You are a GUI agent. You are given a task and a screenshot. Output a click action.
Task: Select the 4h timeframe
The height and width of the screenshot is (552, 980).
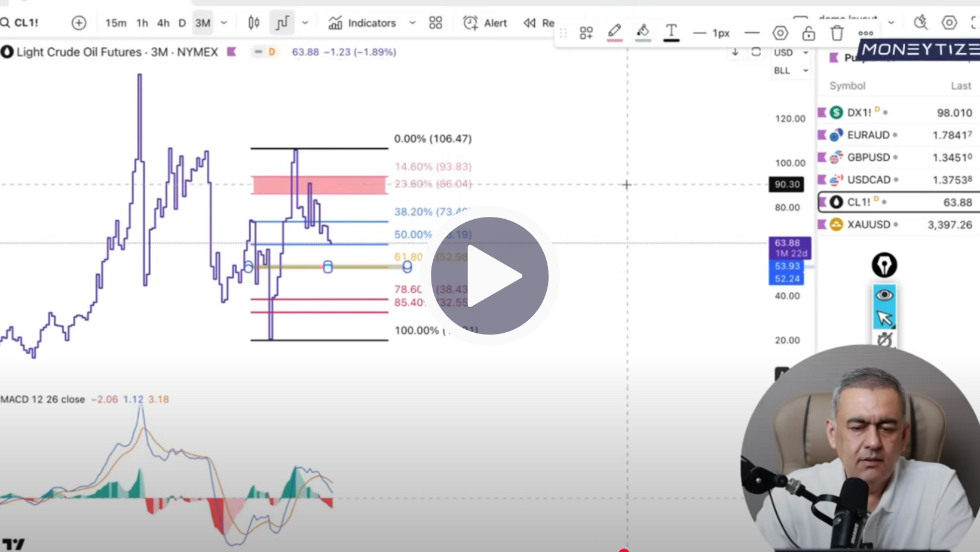pos(163,23)
